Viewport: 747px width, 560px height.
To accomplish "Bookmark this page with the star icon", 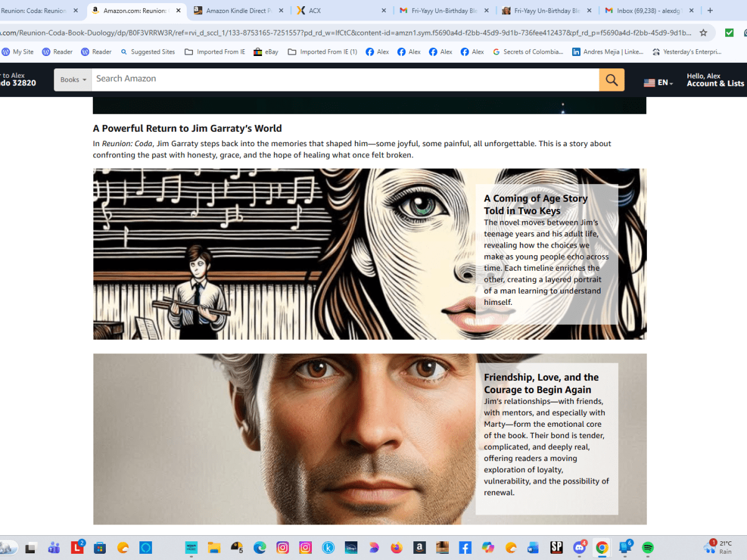I will click(x=703, y=33).
